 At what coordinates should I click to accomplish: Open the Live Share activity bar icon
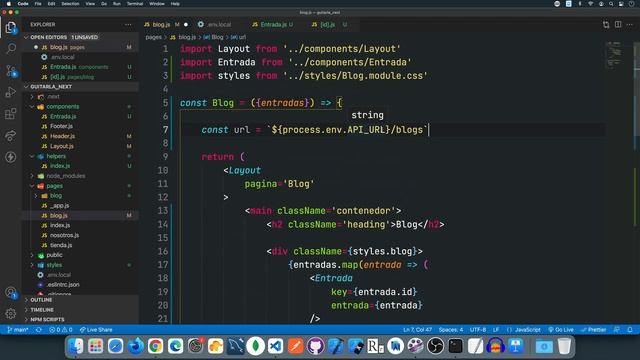tap(11, 135)
